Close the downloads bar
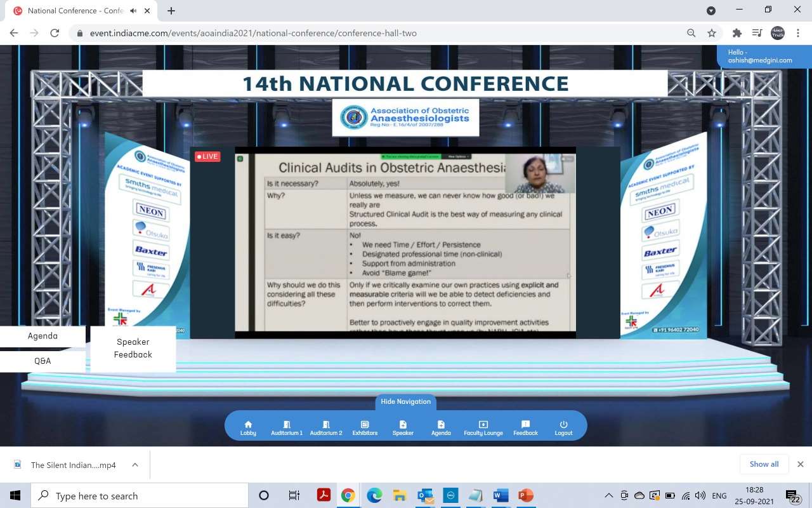This screenshot has width=812, height=508. click(x=800, y=464)
